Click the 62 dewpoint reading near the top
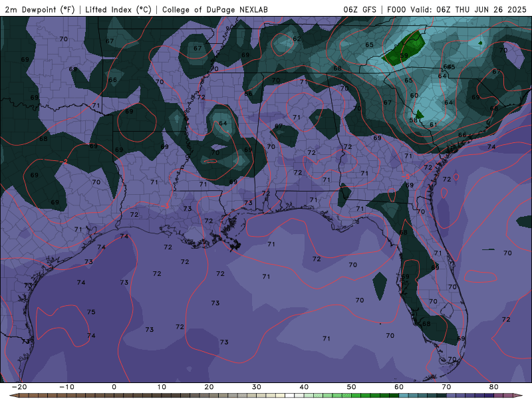Screen dimensions: 532x399 pos(297,39)
